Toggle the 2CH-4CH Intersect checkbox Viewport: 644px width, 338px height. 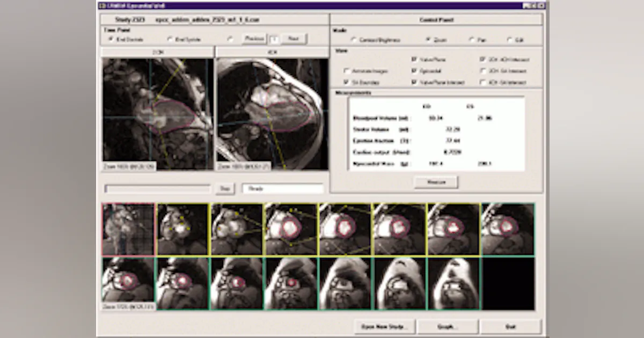coord(484,60)
